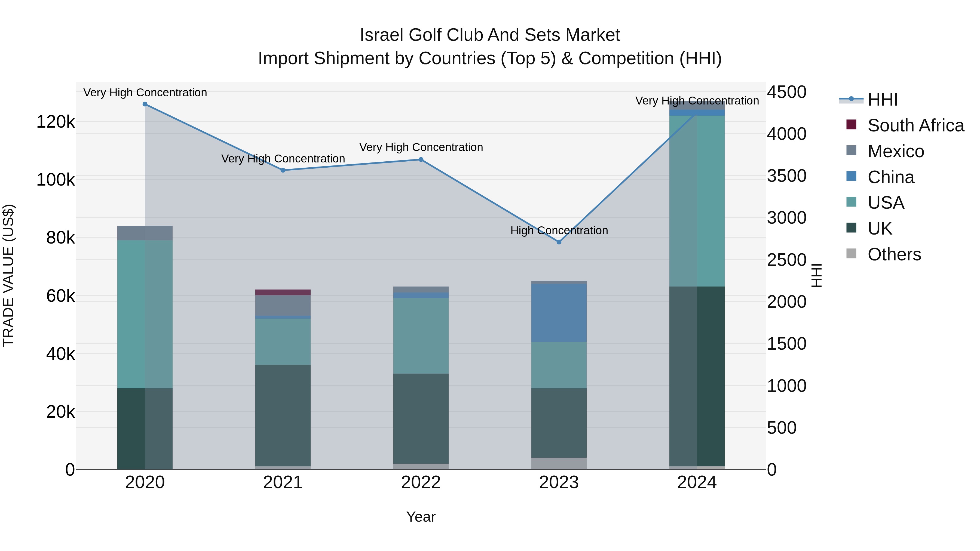Click the 2021 USA bar segment

(283, 342)
